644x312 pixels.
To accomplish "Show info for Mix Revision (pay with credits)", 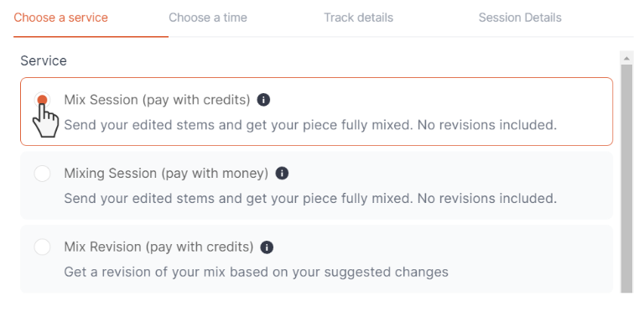I will (x=267, y=247).
